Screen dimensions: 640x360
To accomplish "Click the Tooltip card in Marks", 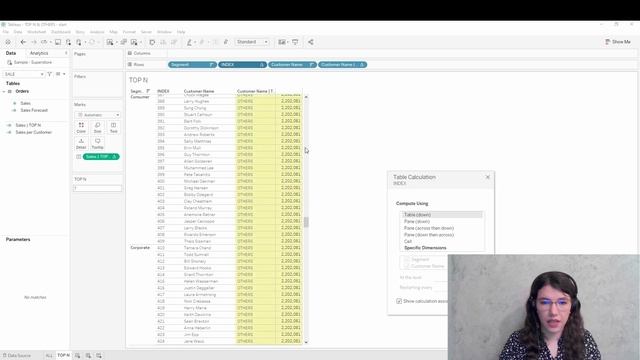I will (x=97, y=144).
